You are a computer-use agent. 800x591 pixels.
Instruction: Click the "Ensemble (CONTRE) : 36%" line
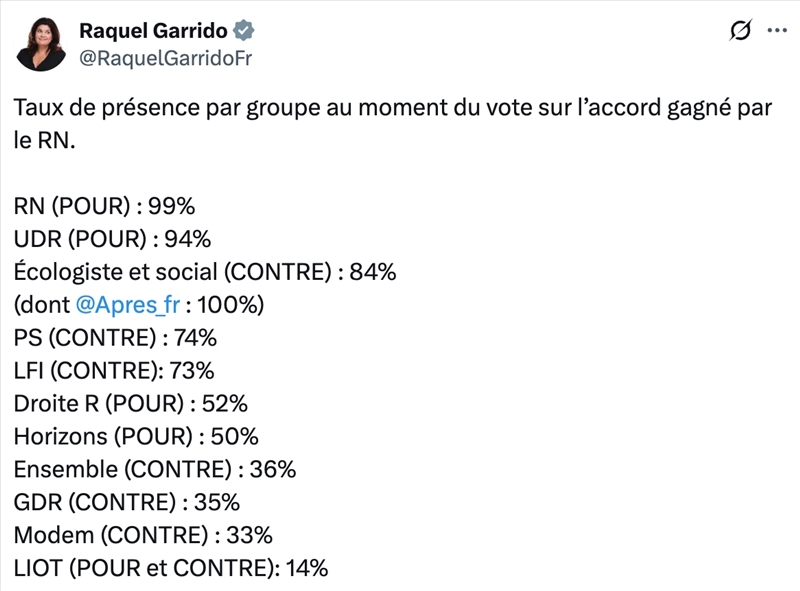154,469
